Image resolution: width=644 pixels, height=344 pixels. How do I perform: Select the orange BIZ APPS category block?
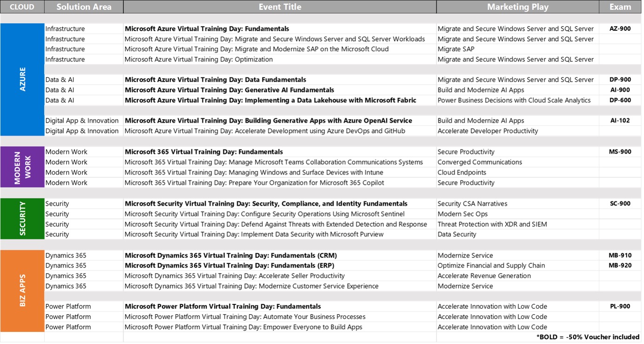tap(22, 291)
